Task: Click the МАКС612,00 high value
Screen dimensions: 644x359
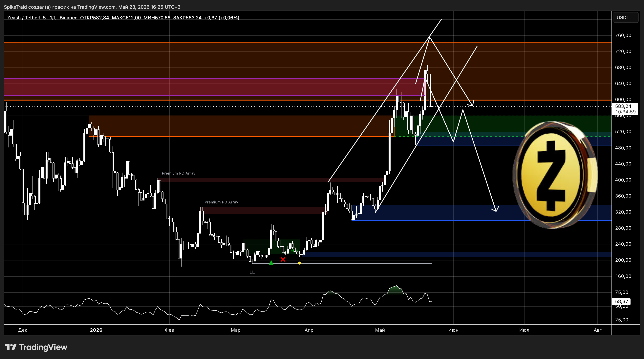Action: click(126, 18)
